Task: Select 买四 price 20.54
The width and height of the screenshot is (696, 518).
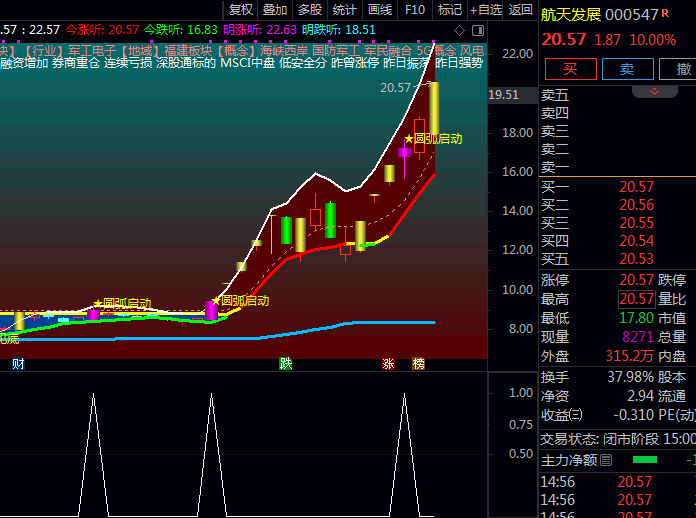Action: [x=637, y=241]
